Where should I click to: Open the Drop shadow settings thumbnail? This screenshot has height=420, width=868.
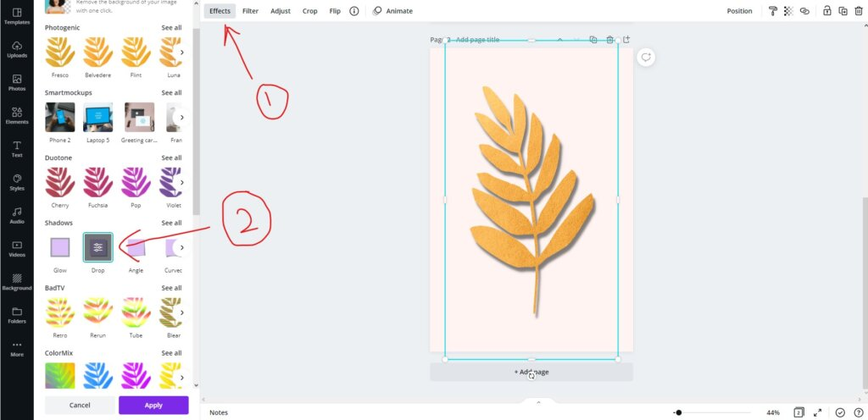pyautogui.click(x=98, y=247)
